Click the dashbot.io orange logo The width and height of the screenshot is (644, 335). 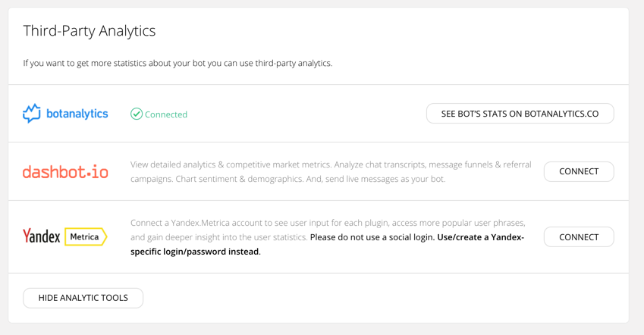65,172
